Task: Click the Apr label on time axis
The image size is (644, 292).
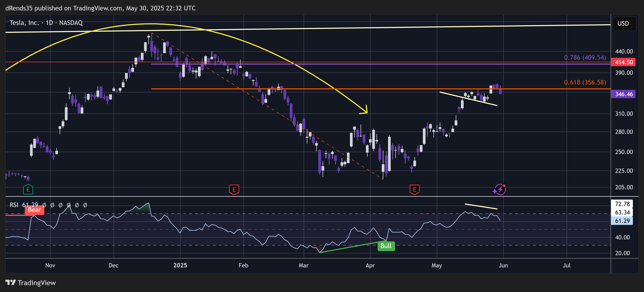Action: point(370,265)
